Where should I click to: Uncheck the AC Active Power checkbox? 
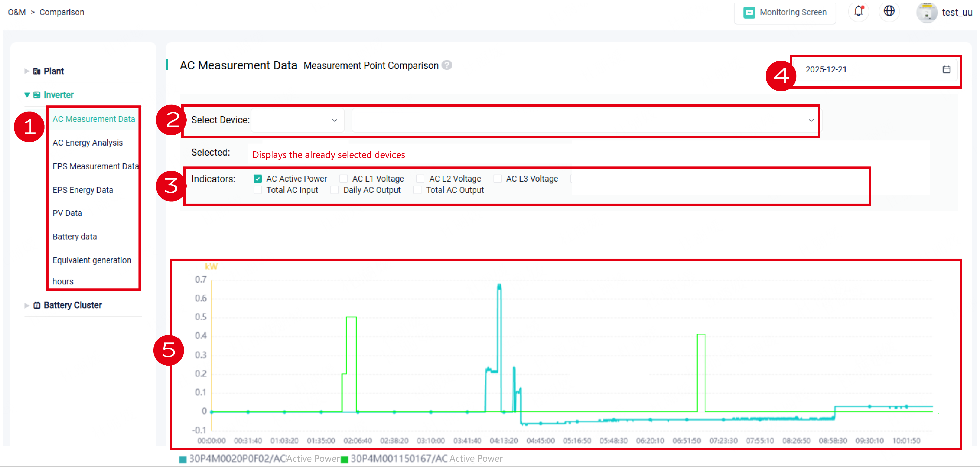coord(257,179)
